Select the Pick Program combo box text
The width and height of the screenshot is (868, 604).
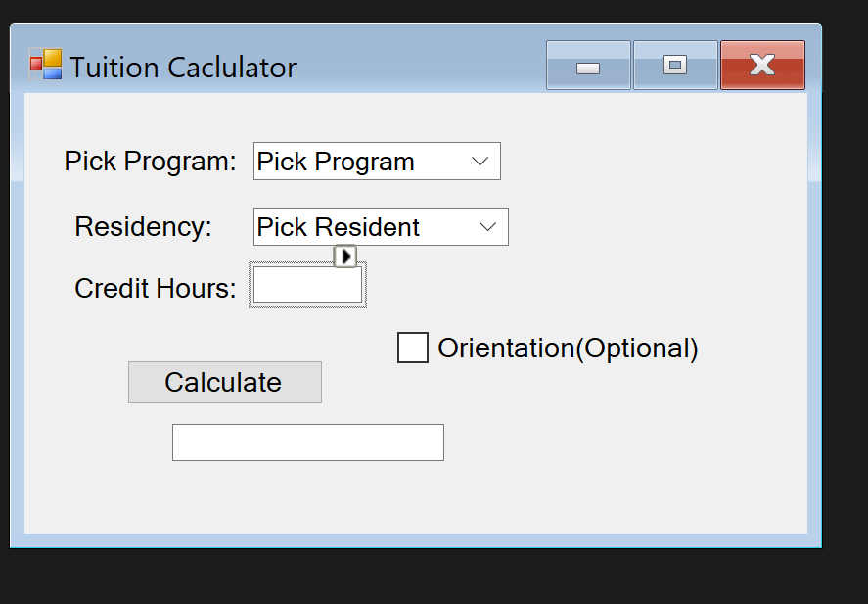(336, 162)
